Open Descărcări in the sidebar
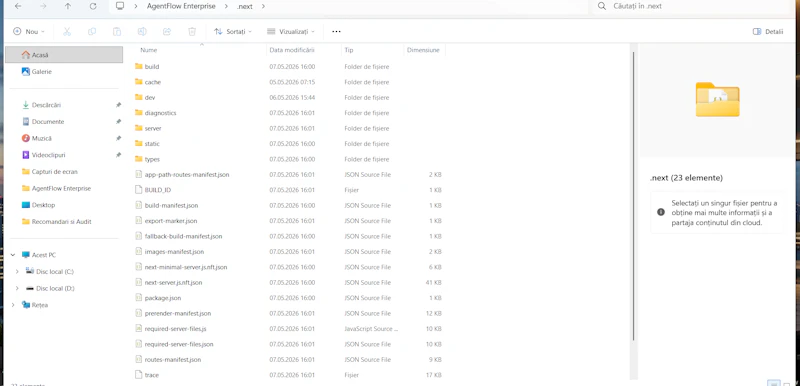Screen dimensions: 800x386 click(46, 105)
